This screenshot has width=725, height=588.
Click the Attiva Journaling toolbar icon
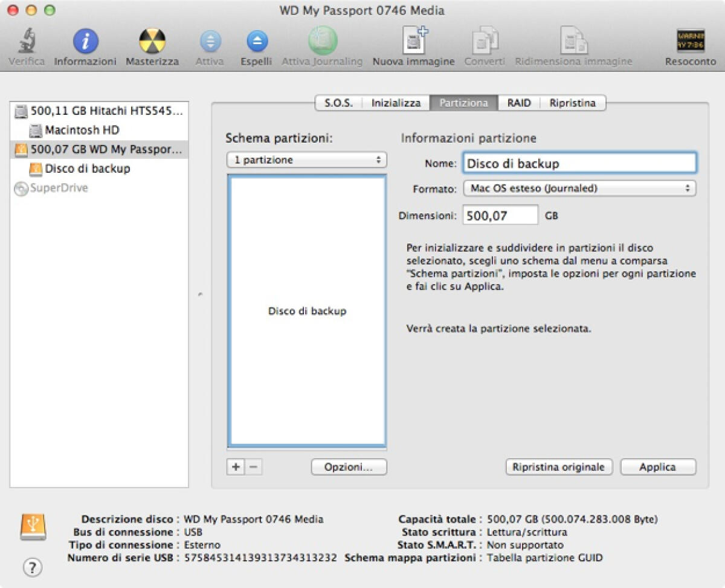click(x=323, y=40)
